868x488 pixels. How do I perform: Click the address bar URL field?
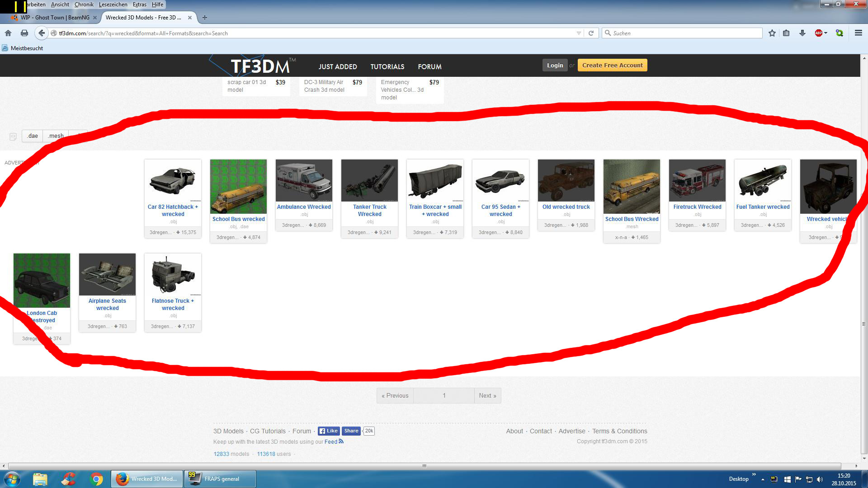pos(312,33)
